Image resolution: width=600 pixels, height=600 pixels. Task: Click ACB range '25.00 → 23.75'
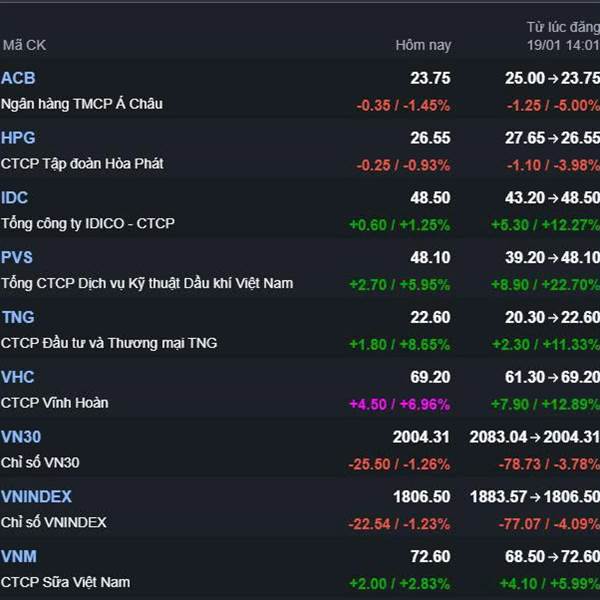click(552, 78)
